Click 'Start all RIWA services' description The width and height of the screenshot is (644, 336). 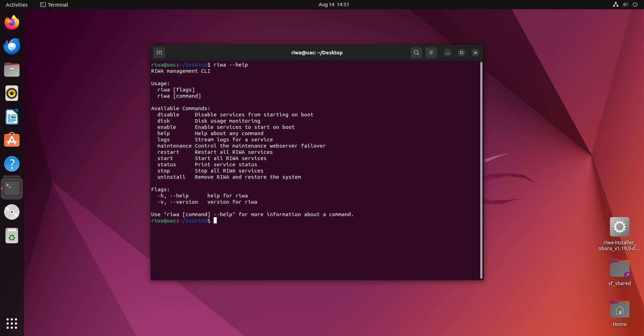(x=231, y=158)
